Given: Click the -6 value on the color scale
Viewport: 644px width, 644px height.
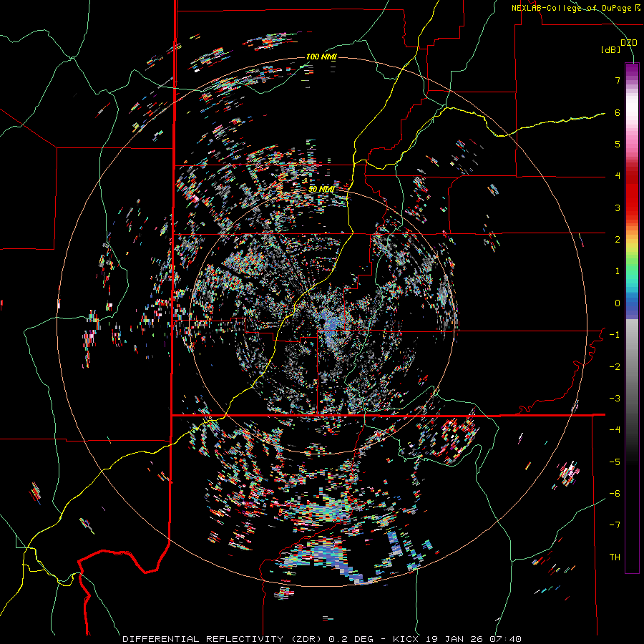Looking at the screenshot, I should (615, 494).
